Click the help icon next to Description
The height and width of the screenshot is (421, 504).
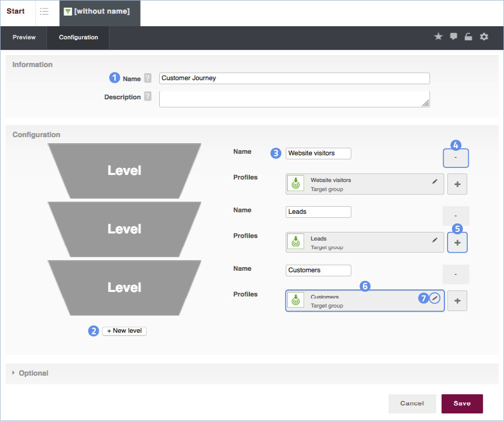(147, 96)
